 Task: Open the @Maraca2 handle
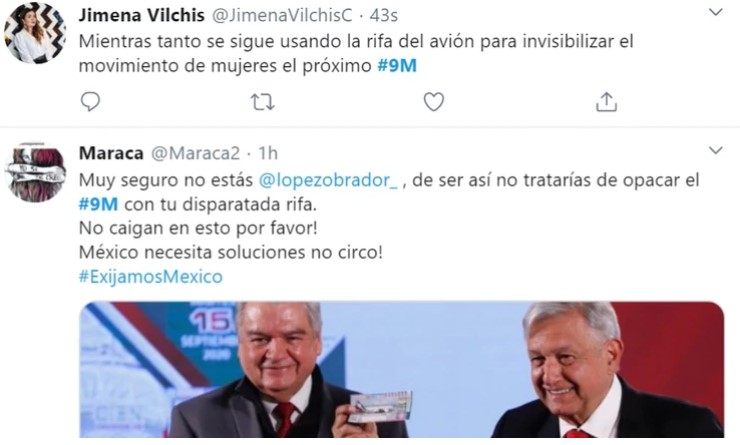(x=195, y=153)
